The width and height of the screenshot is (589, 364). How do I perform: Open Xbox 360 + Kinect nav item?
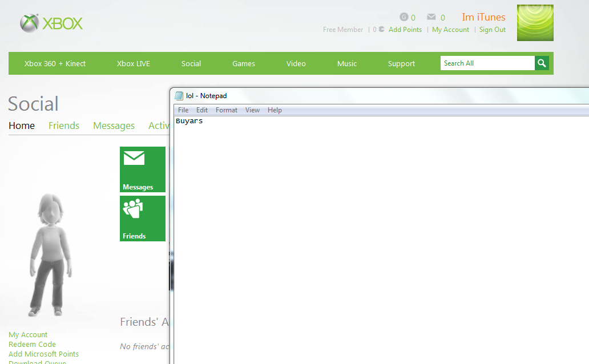(x=55, y=63)
